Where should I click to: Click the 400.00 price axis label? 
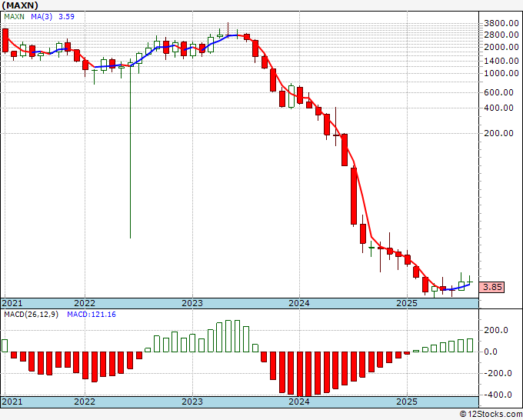tap(498, 108)
